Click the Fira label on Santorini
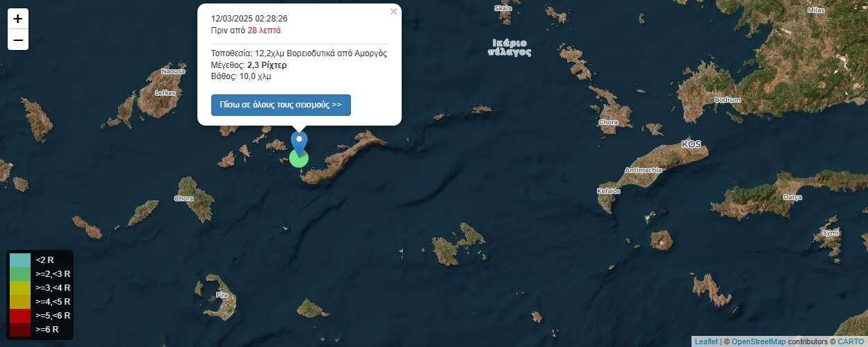 click(222, 295)
